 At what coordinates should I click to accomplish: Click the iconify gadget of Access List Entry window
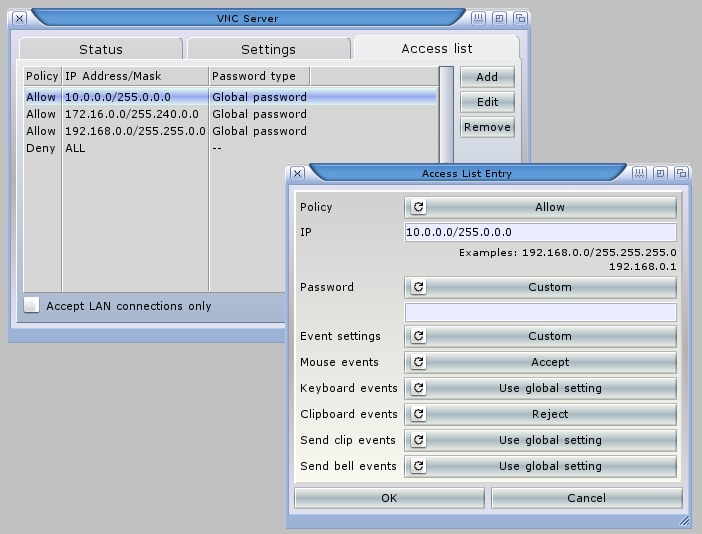click(x=640, y=173)
